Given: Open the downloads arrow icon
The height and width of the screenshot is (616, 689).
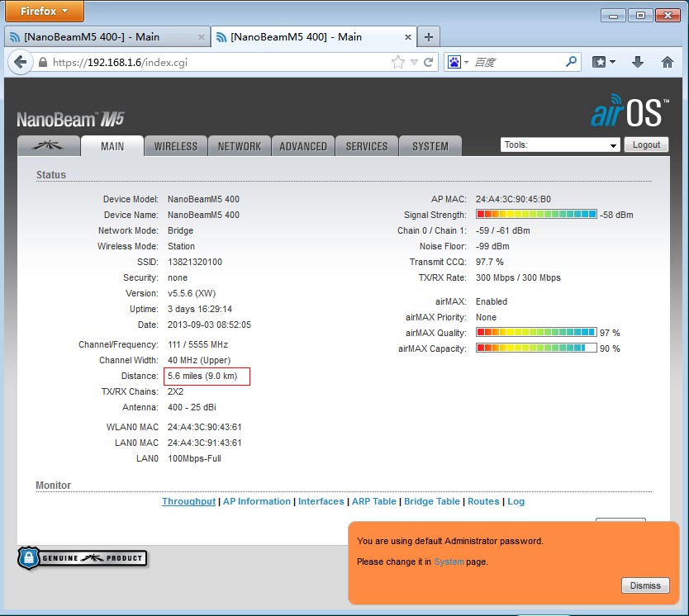Looking at the screenshot, I should point(638,62).
